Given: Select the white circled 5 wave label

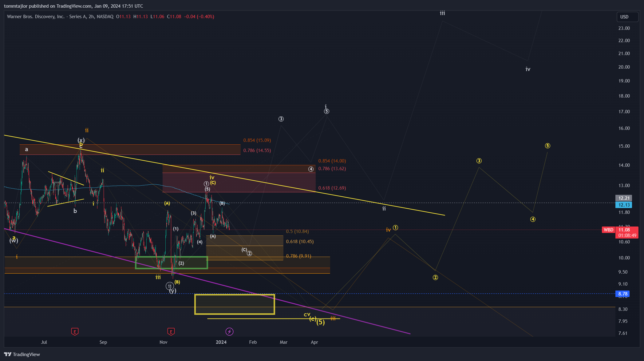Looking at the screenshot, I should [x=326, y=111].
